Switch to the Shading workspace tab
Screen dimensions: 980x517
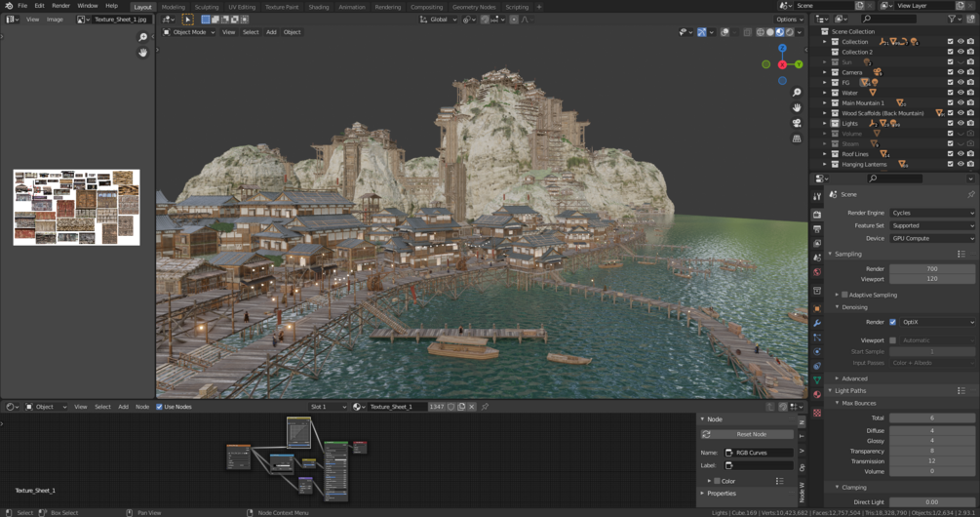pos(319,7)
